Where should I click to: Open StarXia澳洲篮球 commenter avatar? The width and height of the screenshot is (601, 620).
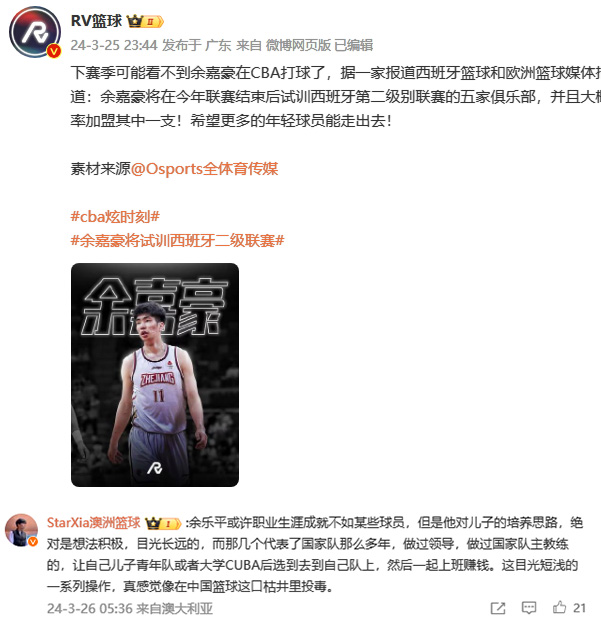(21, 530)
